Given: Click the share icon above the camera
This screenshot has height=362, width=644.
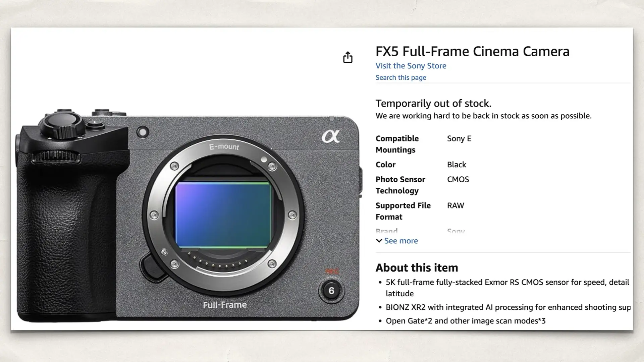Looking at the screenshot, I should [348, 57].
